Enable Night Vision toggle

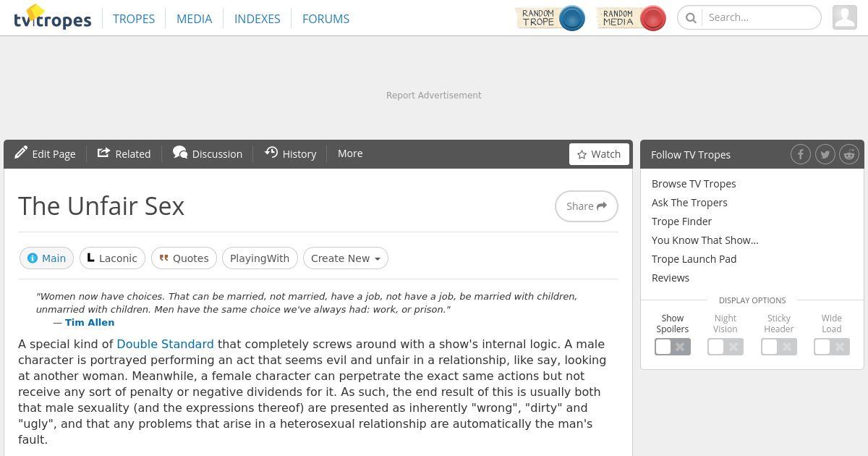tap(726, 347)
